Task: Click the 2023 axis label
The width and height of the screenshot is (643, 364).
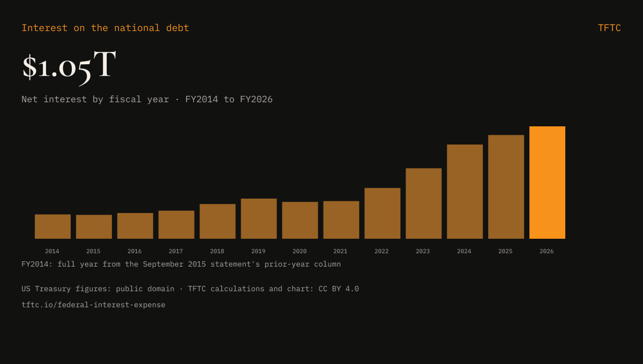Action: (x=424, y=251)
